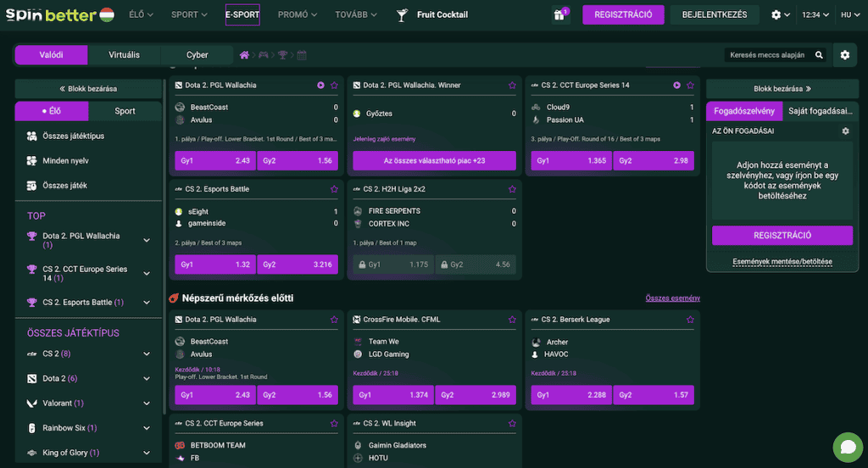Open the green live chat bubble
868x468 pixels.
click(847, 447)
